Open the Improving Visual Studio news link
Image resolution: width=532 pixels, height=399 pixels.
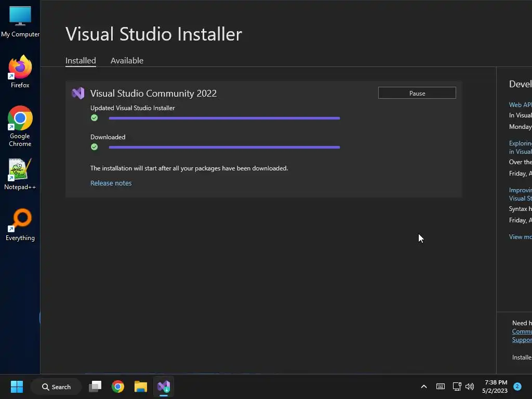pyautogui.click(x=520, y=194)
